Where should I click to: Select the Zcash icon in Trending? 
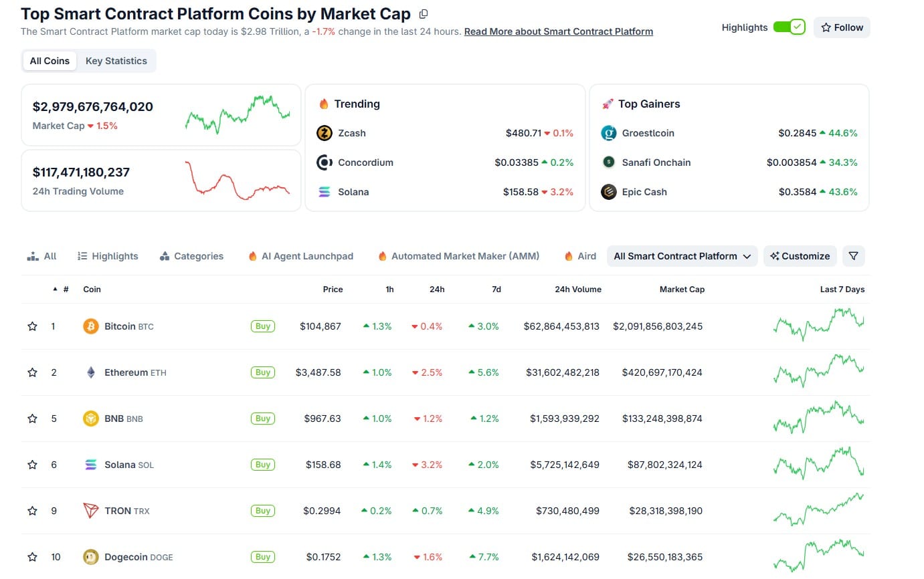[x=326, y=133]
